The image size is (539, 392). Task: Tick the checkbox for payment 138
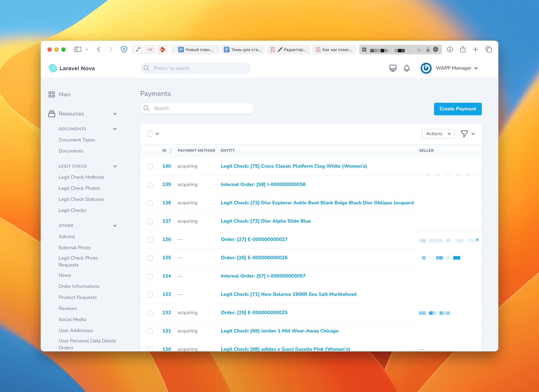click(x=150, y=203)
